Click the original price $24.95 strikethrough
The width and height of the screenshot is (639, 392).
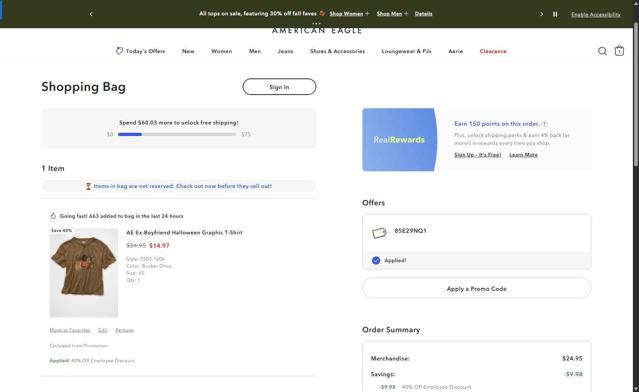136,246
